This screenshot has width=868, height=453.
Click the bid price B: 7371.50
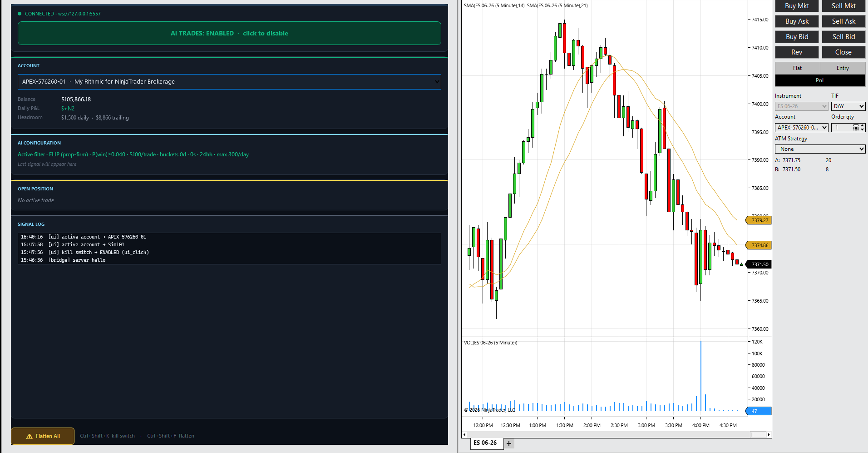click(x=788, y=169)
